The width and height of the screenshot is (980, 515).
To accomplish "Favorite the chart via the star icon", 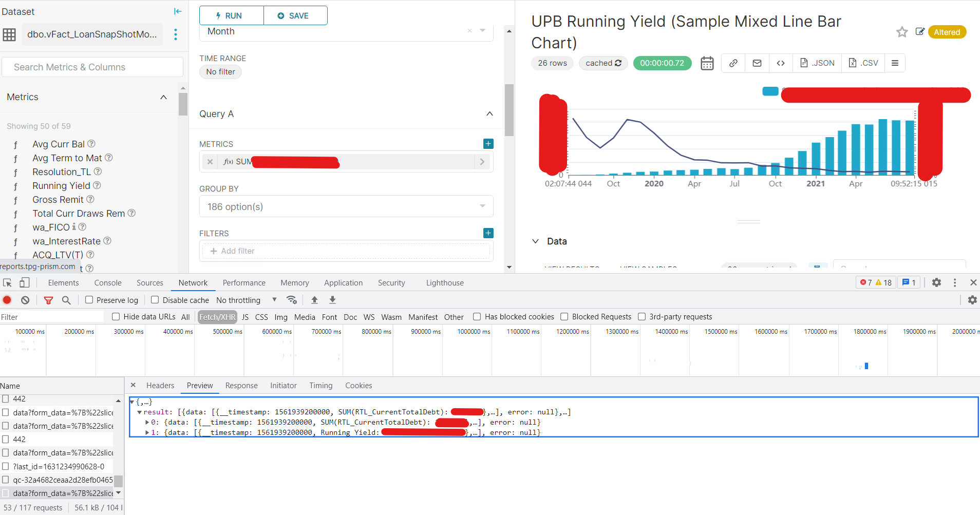I will (x=902, y=32).
